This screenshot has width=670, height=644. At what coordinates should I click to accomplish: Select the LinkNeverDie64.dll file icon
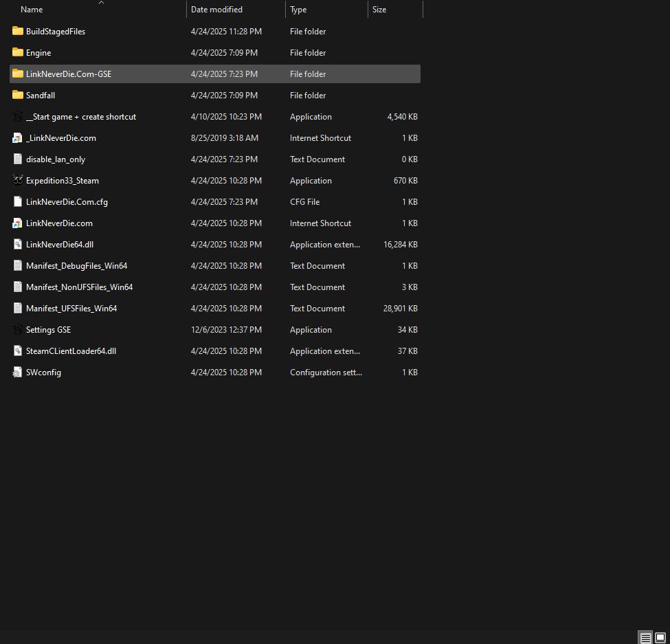(x=17, y=244)
